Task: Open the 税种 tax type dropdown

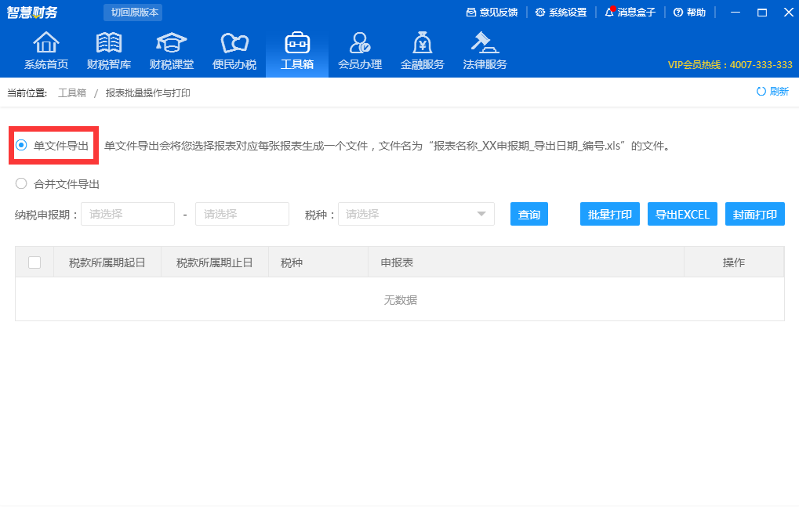Action: 416,213
